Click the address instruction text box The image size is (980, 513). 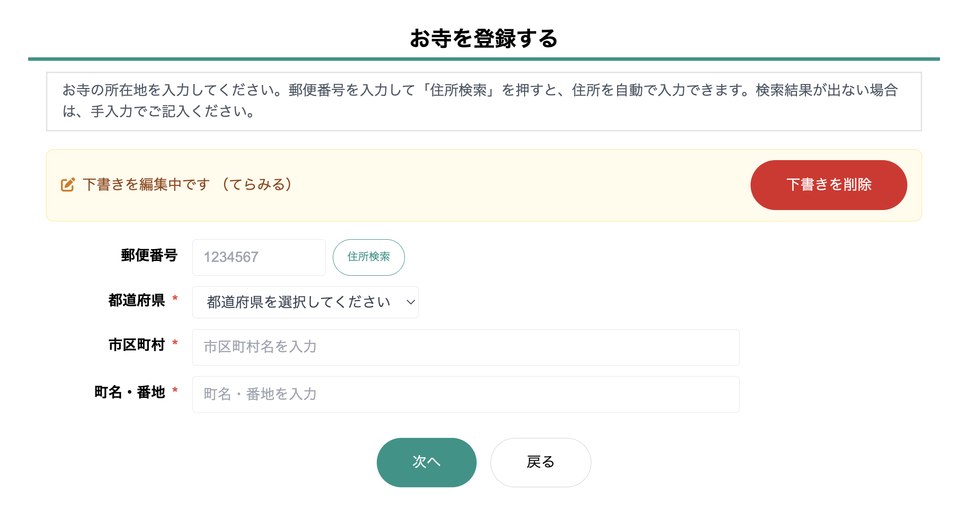[x=484, y=101]
